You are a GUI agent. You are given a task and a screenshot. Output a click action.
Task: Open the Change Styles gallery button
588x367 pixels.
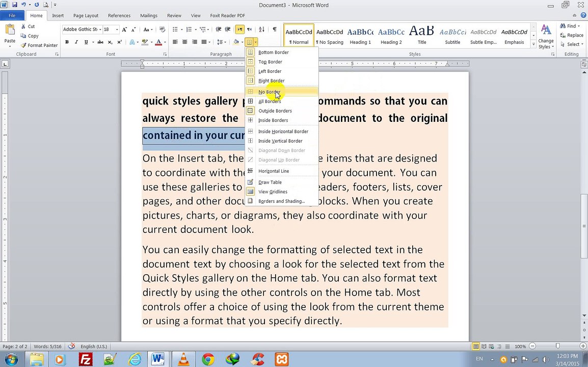(546, 36)
